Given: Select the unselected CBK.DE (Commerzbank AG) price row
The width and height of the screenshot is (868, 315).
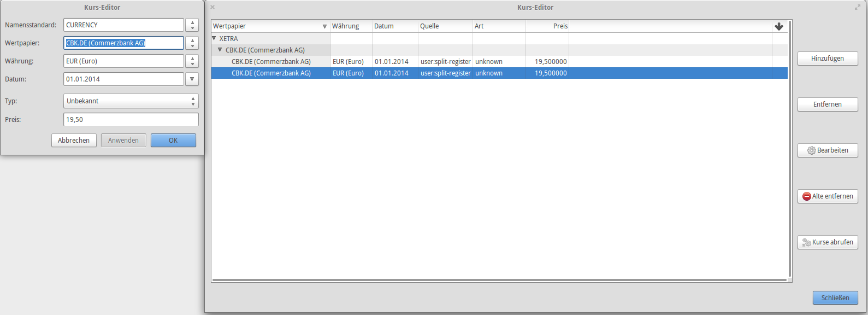Looking at the screenshot, I should click(499, 62).
